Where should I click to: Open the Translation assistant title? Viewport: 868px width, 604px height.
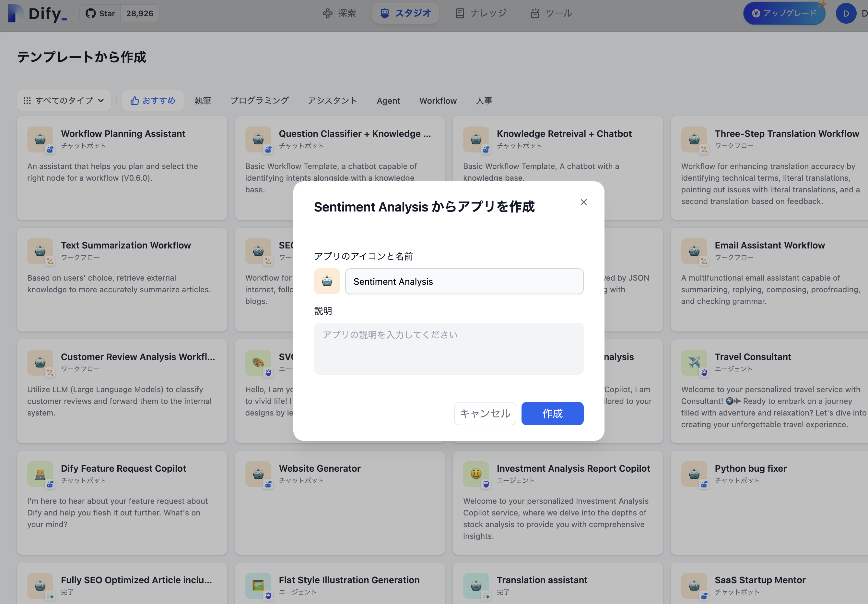click(x=542, y=580)
